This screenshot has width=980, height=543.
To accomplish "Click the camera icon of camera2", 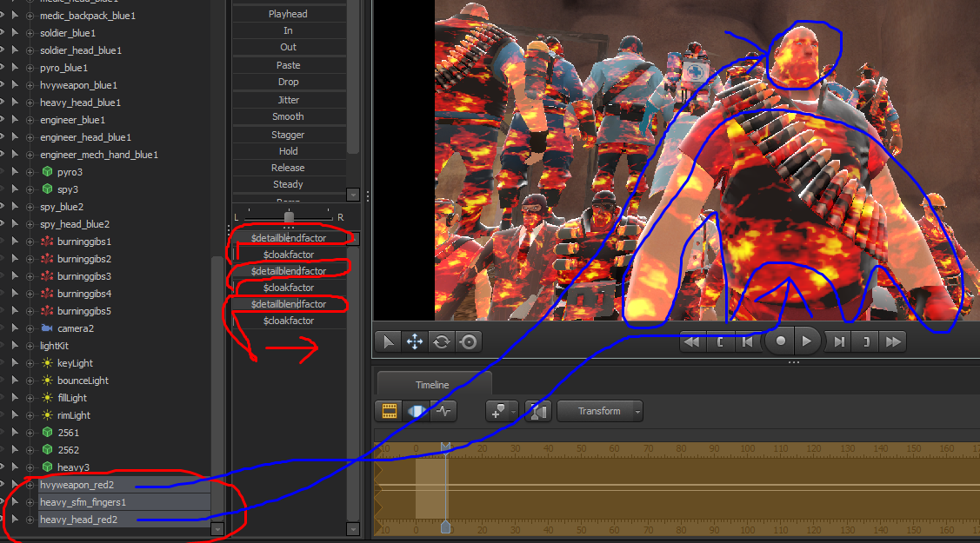I will point(47,328).
